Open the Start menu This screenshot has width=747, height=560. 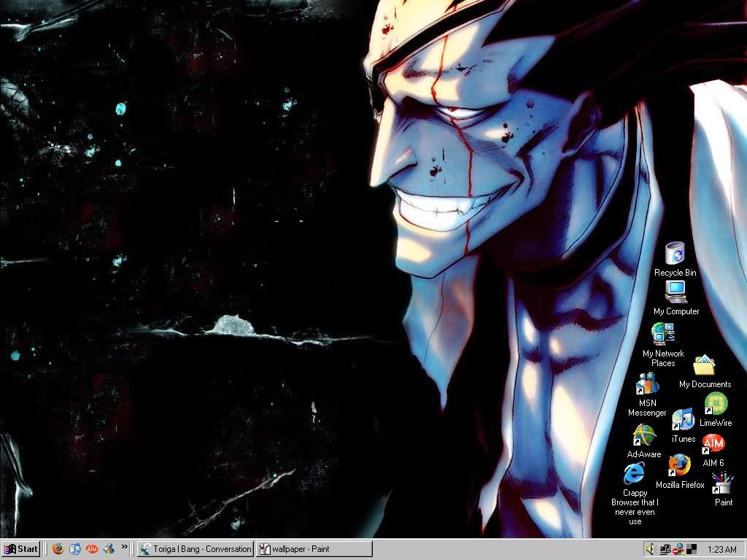[20, 549]
